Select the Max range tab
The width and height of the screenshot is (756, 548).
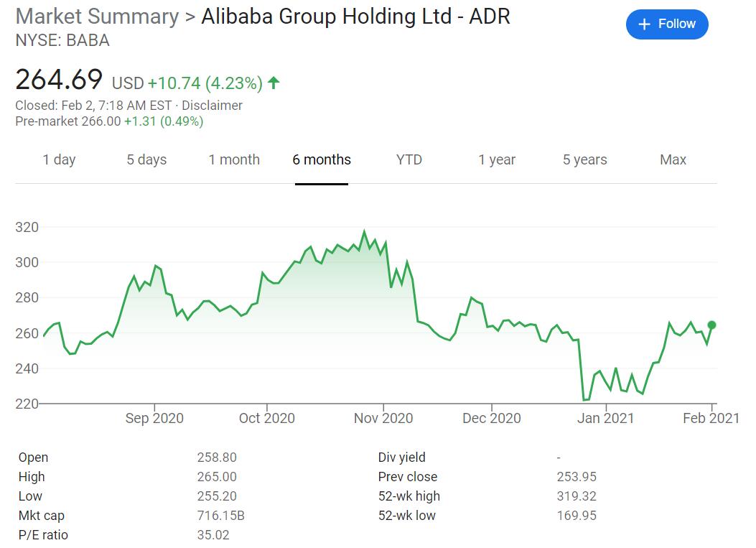coord(673,159)
